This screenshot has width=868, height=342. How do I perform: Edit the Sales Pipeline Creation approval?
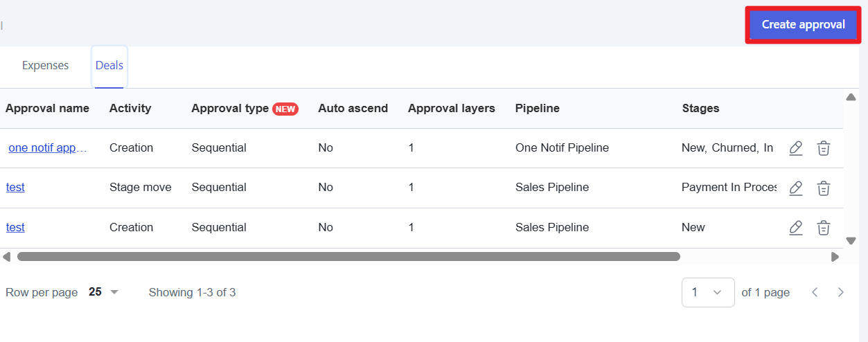pos(796,228)
